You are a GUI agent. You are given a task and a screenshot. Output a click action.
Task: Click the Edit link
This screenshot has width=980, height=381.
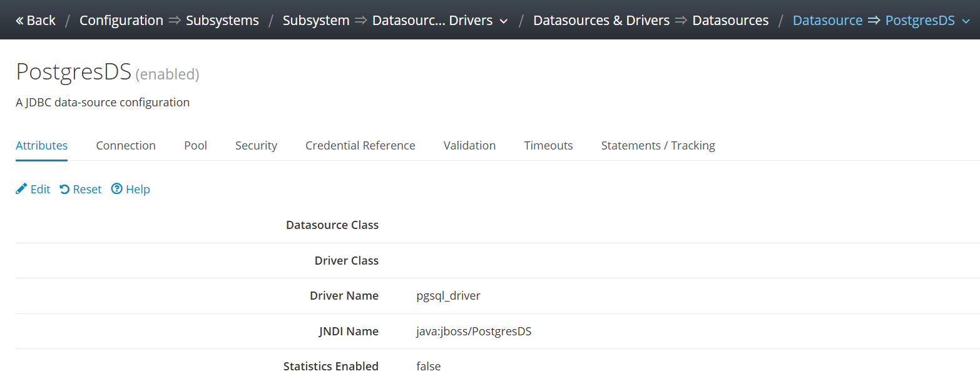(33, 189)
